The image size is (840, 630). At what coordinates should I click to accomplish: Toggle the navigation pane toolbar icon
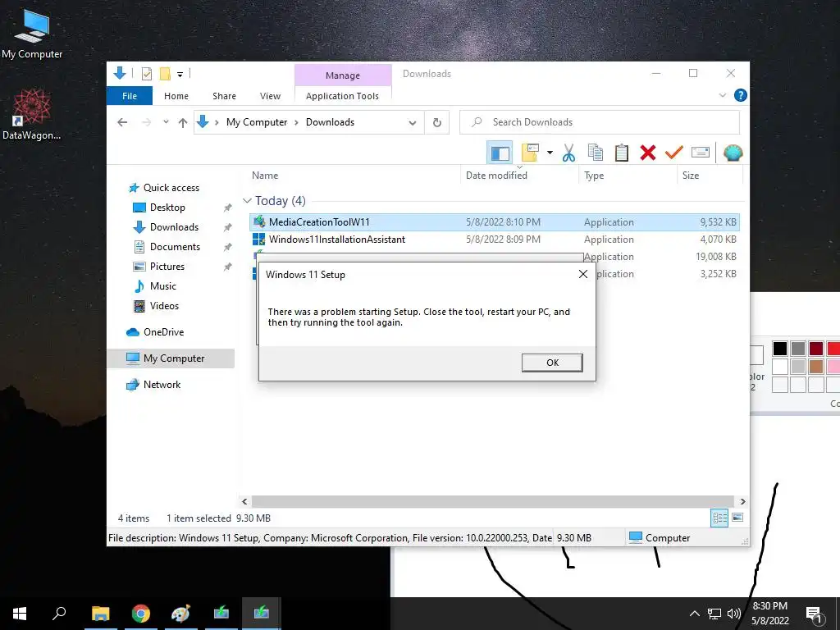pyautogui.click(x=500, y=153)
